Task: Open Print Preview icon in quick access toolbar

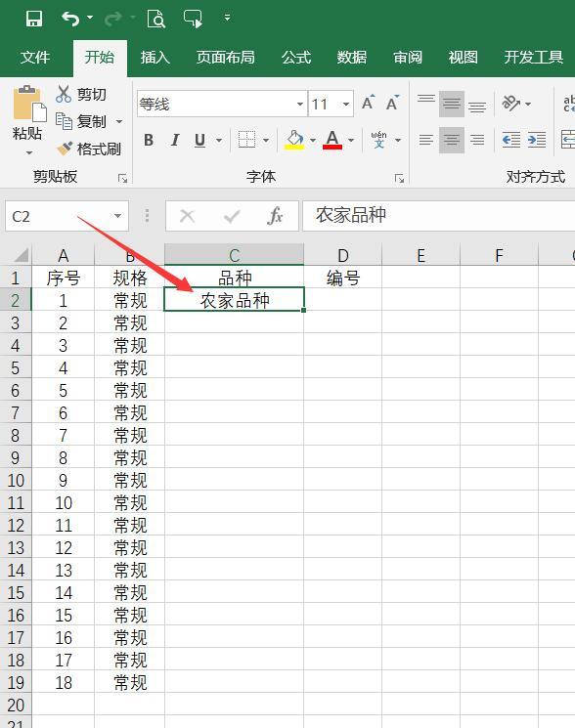Action: coord(156,19)
